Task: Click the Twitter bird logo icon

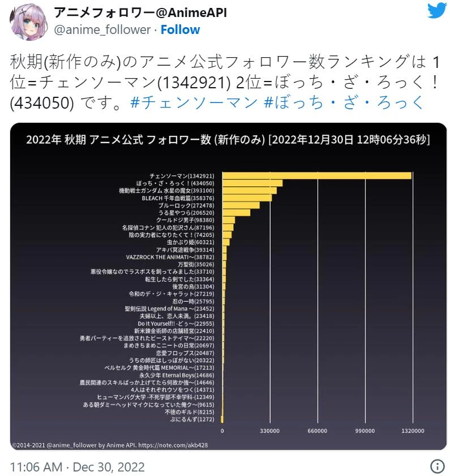Action: [x=436, y=11]
